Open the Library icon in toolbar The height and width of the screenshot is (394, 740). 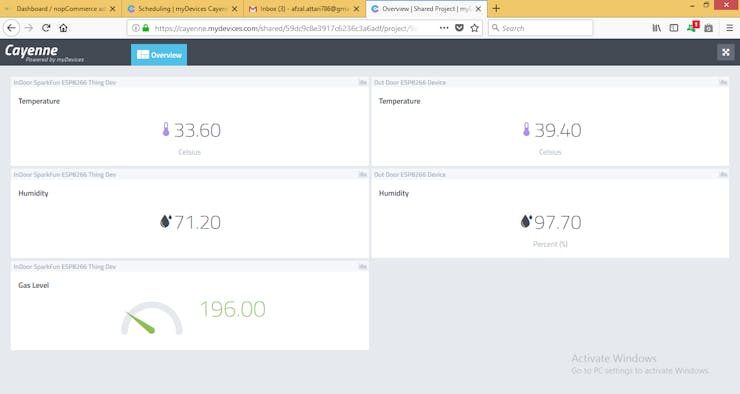(656, 28)
